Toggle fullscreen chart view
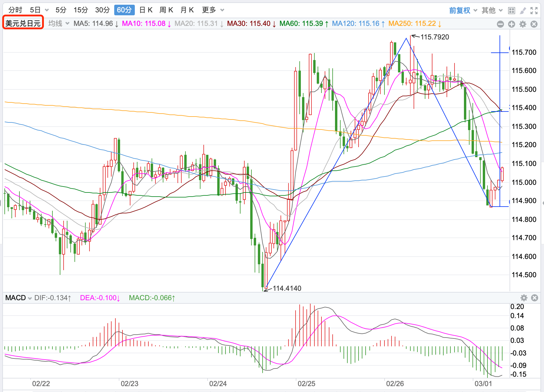The width and height of the screenshot is (544, 392). point(534,11)
